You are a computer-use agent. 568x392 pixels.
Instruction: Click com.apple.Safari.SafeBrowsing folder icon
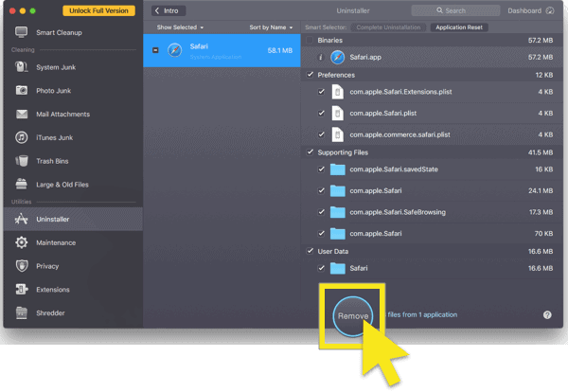pos(337,212)
